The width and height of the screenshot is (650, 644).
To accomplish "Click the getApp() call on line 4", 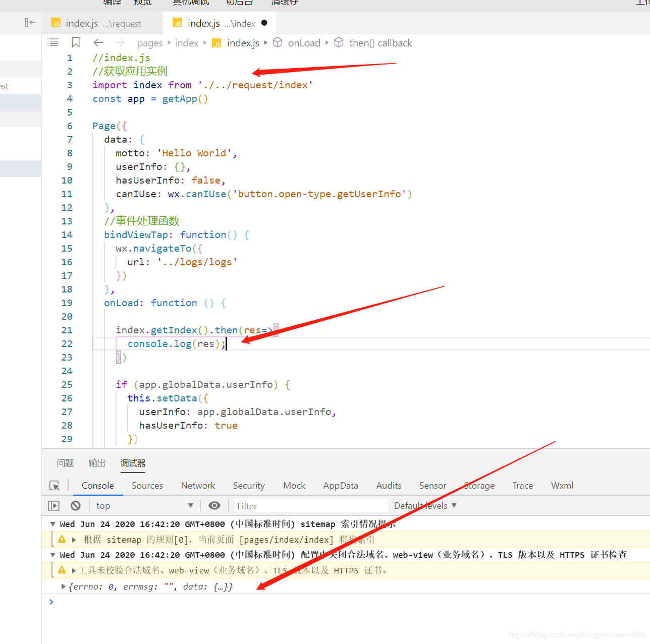I will [185, 99].
